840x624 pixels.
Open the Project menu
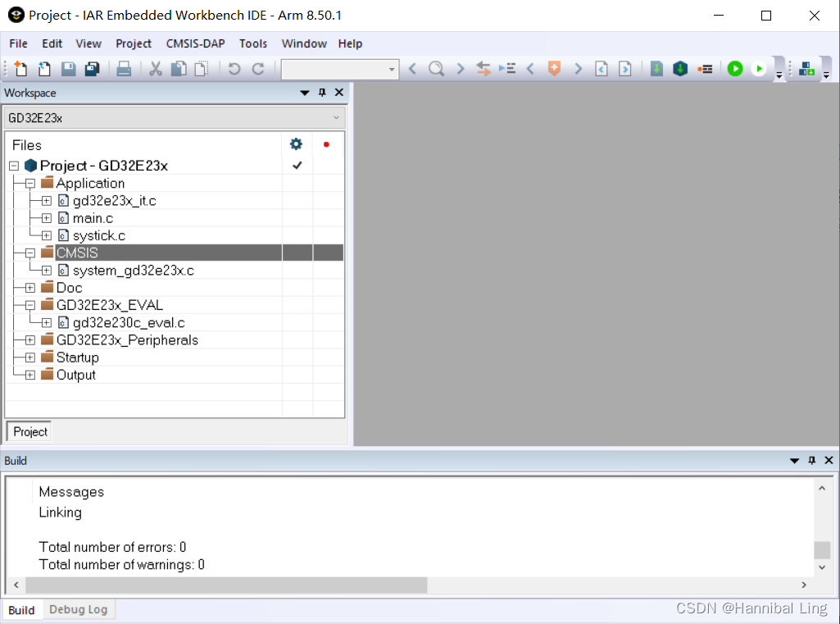pos(134,43)
